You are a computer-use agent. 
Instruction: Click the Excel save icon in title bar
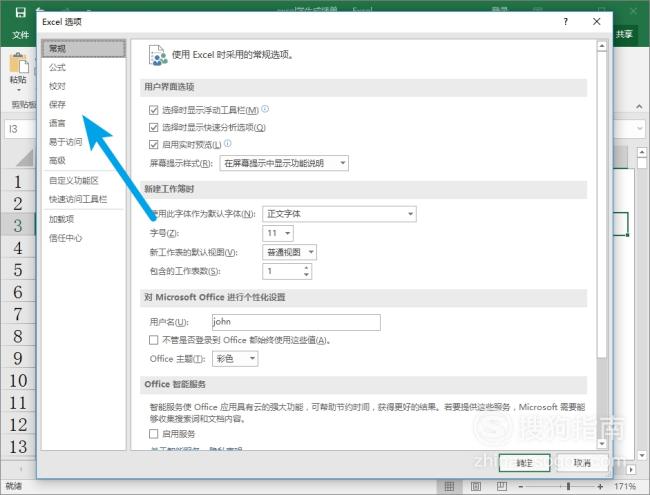(20, 12)
